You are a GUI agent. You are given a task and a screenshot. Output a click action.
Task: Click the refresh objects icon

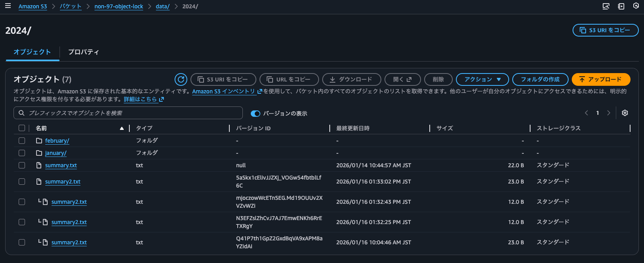click(181, 79)
